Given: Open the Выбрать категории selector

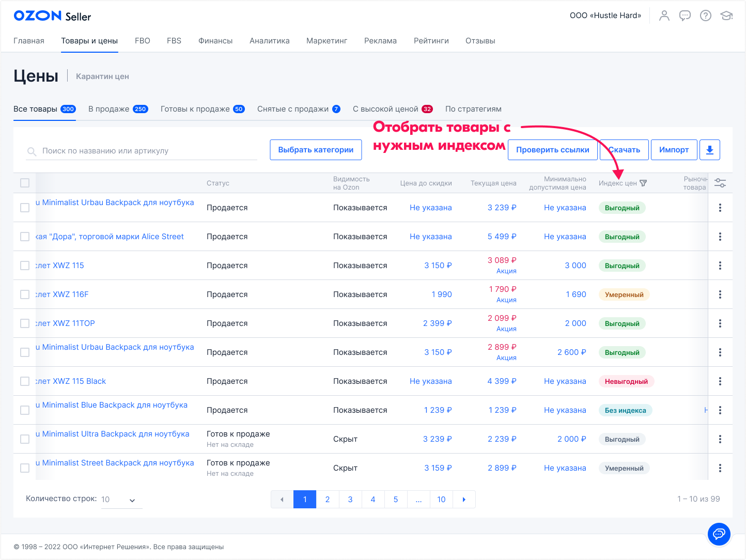Looking at the screenshot, I should pos(316,150).
